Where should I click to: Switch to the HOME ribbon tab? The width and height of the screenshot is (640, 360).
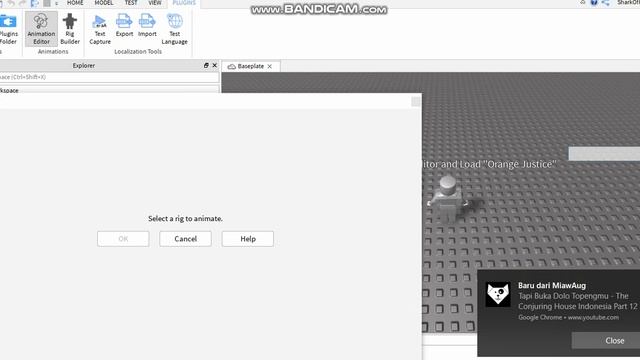75,3
